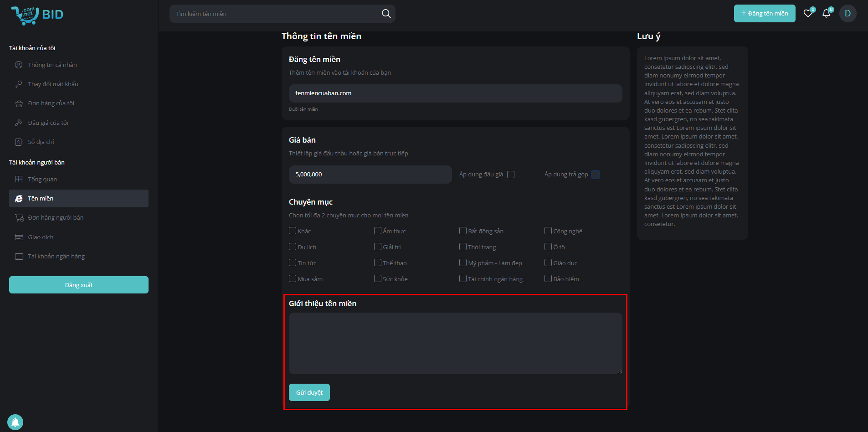Enable the Áp dụng đấu giá checkbox
The width and height of the screenshot is (868, 432).
pyautogui.click(x=511, y=175)
